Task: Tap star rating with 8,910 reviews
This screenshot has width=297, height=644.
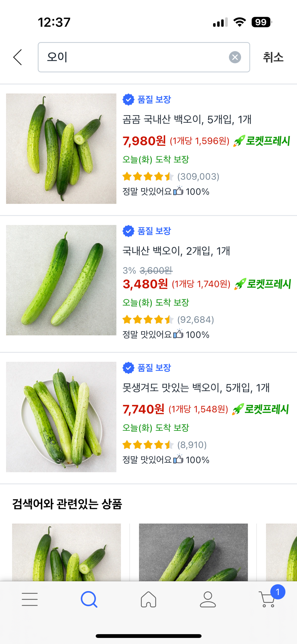Action: (148, 445)
